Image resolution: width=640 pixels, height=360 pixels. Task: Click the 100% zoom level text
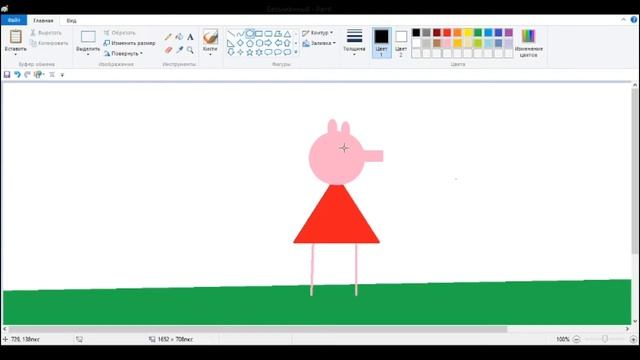coord(562,339)
